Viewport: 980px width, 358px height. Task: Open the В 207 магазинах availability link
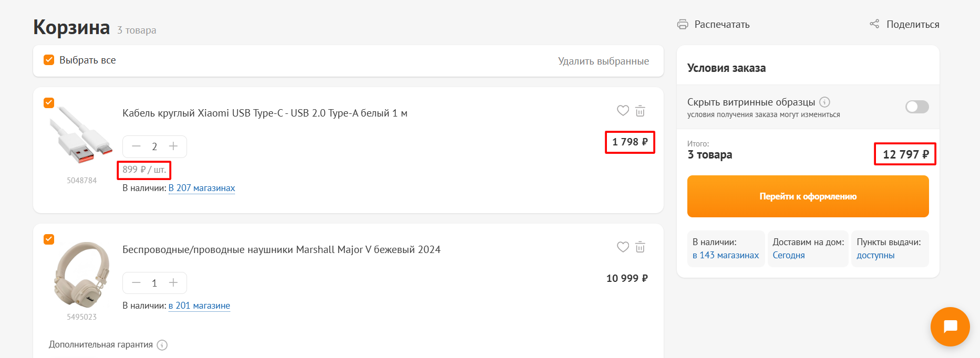202,188
